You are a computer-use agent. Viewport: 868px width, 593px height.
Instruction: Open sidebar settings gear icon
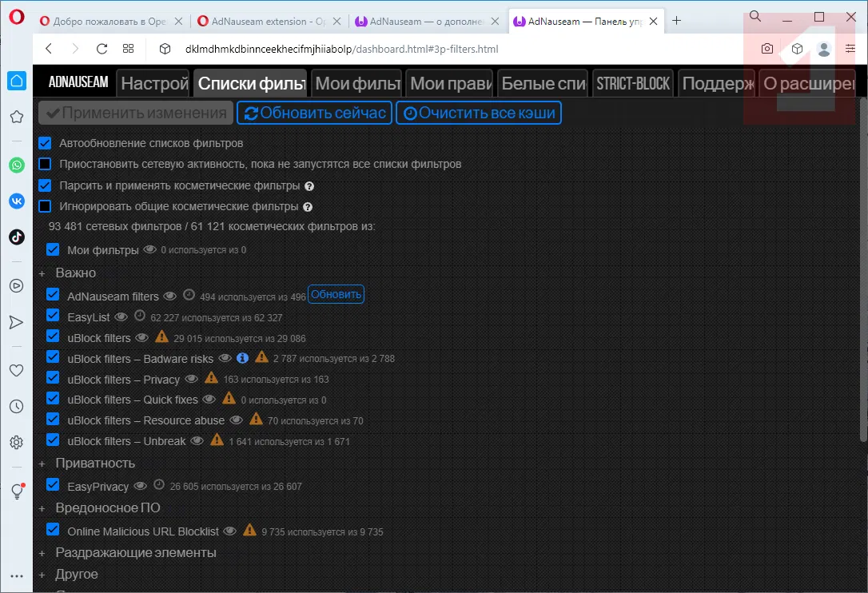(17, 443)
